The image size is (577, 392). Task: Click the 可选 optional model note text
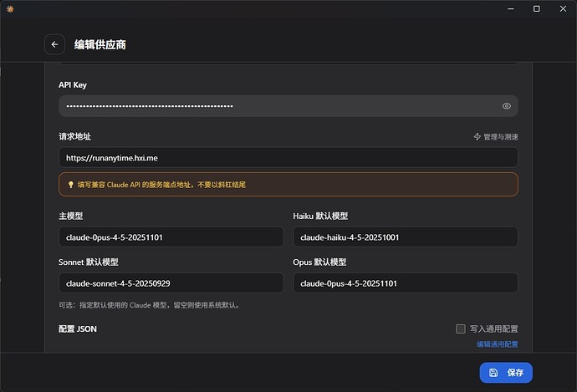click(150, 305)
